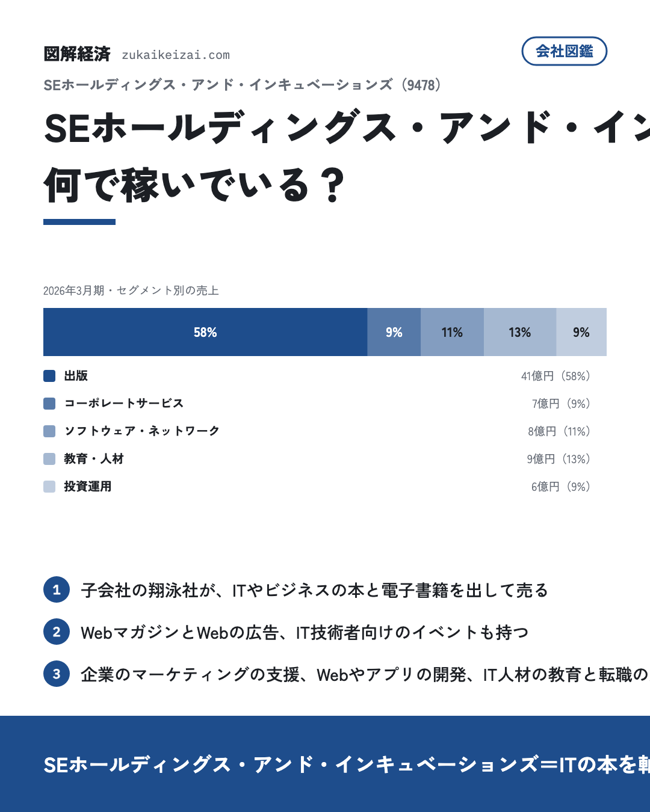Click the 9億円(13%) value

pyautogui.click(x=559, y=459)
